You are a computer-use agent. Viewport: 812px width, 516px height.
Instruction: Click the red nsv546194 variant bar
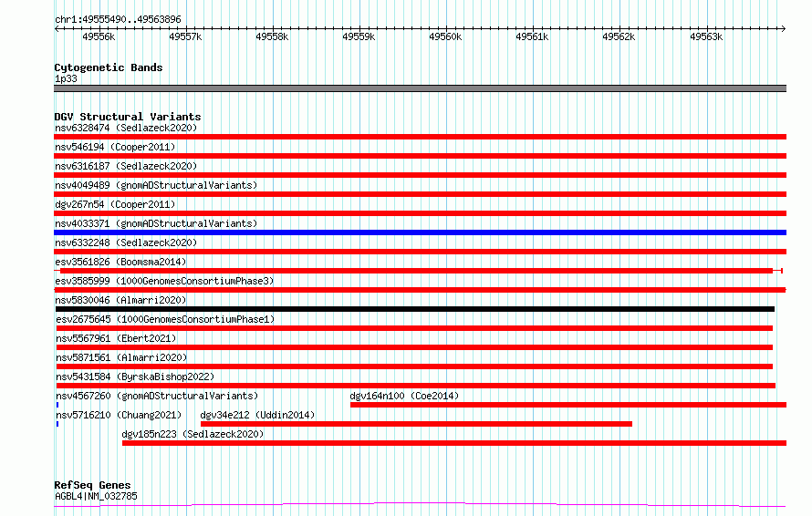[x=420, y=156]
